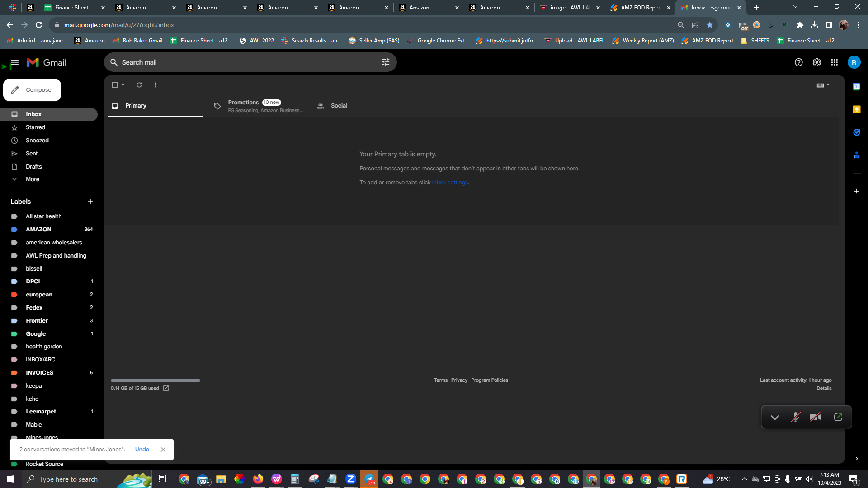This screenshot has height=488, width=868.
Task: Open Windows Start menu
Action: [11, 479]
